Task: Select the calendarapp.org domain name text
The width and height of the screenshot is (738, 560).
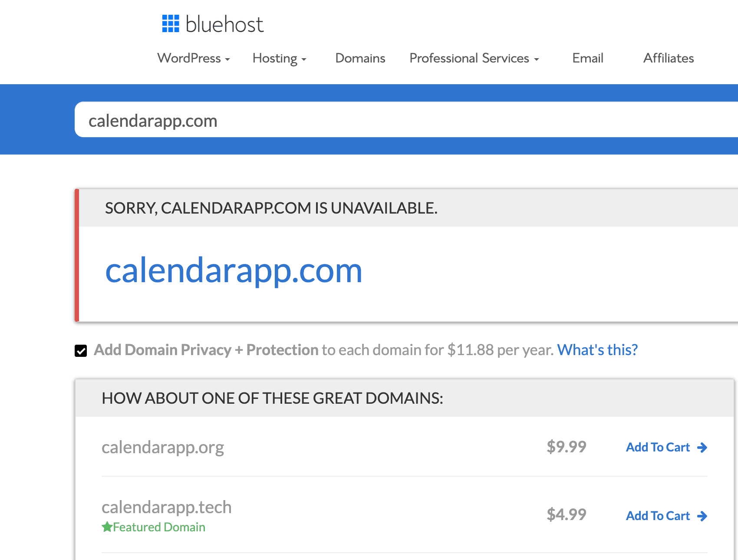Action: pos(163,447)
